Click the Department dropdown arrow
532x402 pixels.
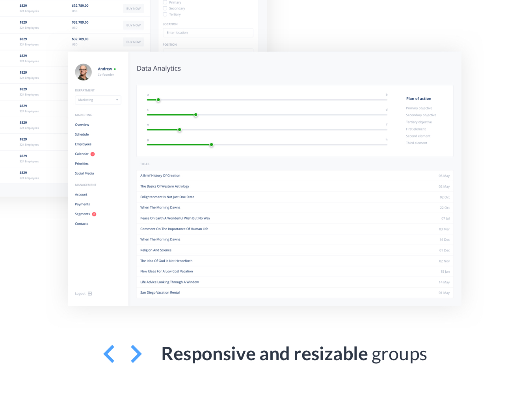pos(117,100)
